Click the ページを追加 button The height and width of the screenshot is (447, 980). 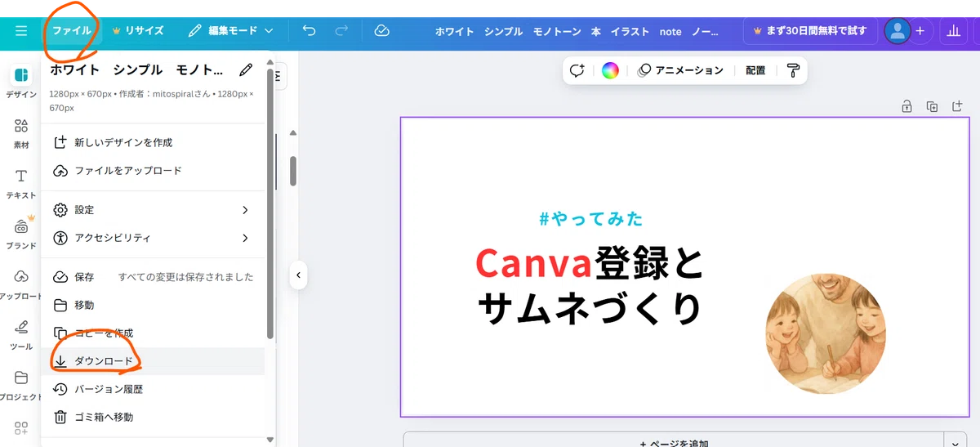tap(674, 441)
